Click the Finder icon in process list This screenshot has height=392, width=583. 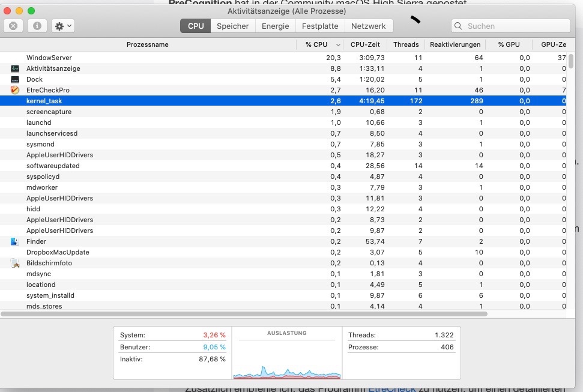pyautogui.click(x=15, y=241)
